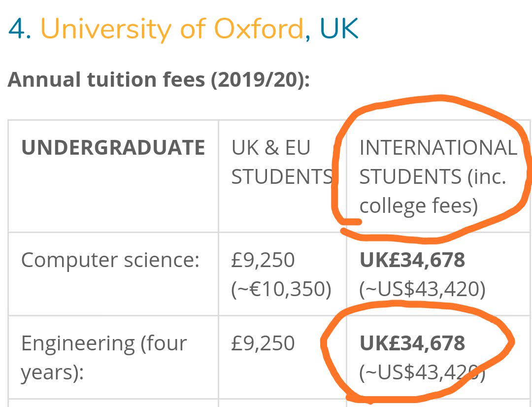Click the UNDERGRADUATE header cell

113,147
